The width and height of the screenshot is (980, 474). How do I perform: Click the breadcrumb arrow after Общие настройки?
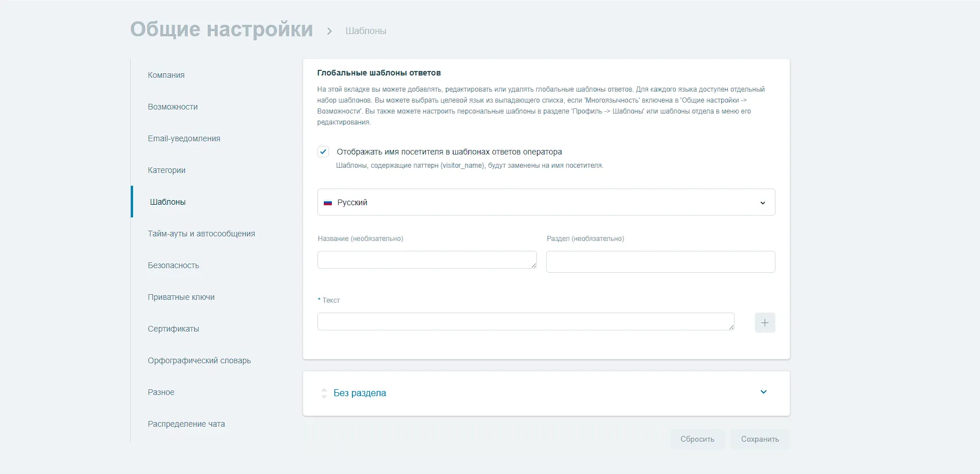click(330, 31)
